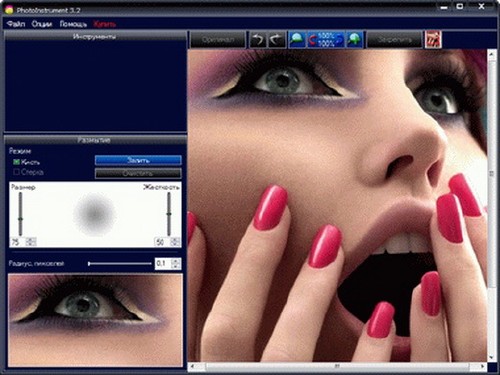Click the Жесткость hardness value stepper arrows

175,242
